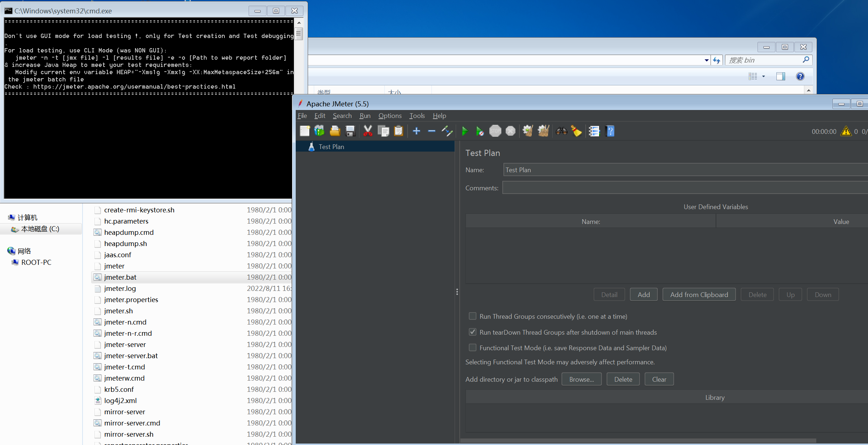Screen dimensions: 868x445
Task: Open Explorer view options dropdown arrow
Action: pos(763,76)
